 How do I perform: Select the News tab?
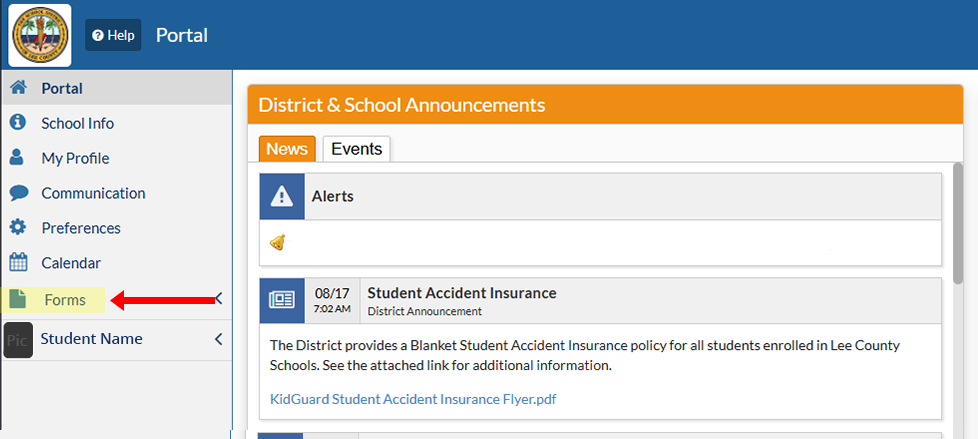(288, 149)
